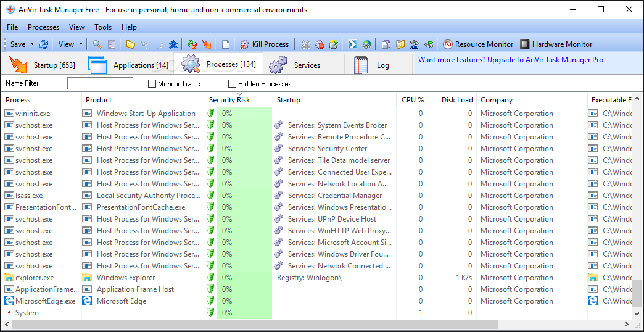Click the green shield in the lsass.exe row
This screenshot has height=332, width=644.
211,196
